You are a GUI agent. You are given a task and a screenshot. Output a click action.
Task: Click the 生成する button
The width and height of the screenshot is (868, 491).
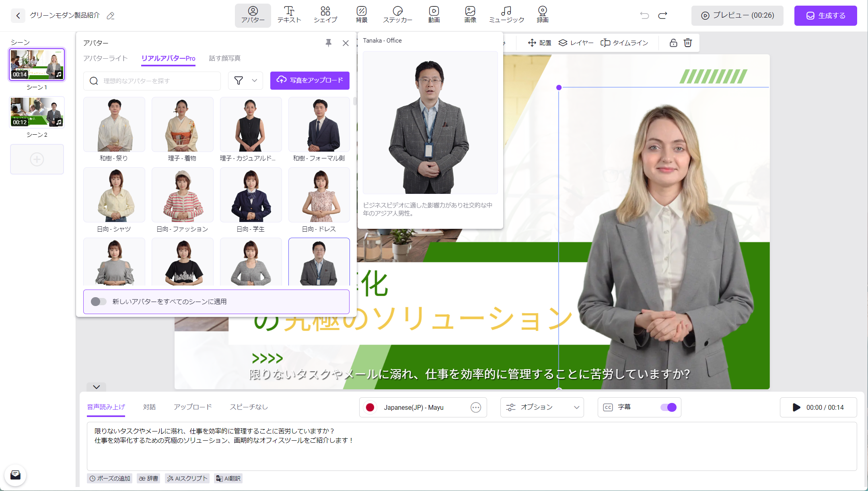tap(825, 15)
